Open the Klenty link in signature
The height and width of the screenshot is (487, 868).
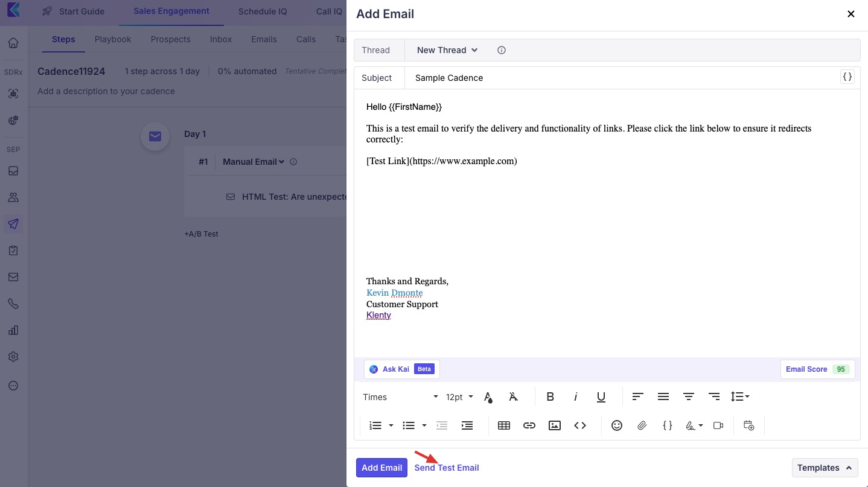(x=378, y=315)
